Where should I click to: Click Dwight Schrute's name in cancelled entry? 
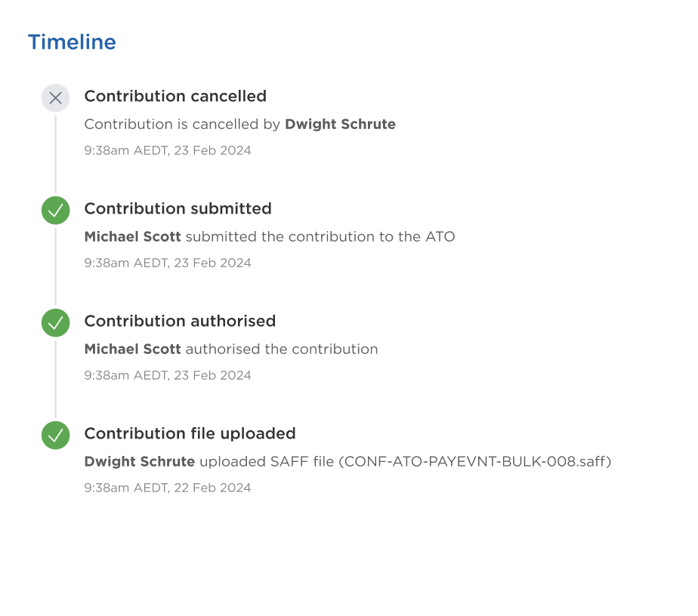click(340, 124)
